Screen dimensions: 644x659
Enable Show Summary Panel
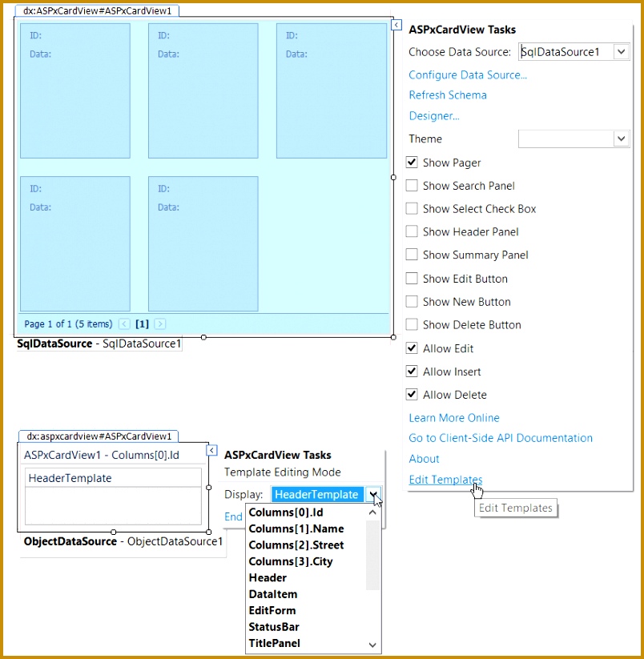[x=411, y=255]
